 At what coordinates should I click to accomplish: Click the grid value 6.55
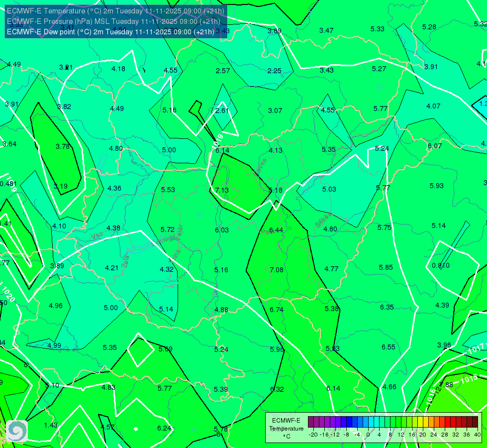pyautogui.click(x=388, y=347)
